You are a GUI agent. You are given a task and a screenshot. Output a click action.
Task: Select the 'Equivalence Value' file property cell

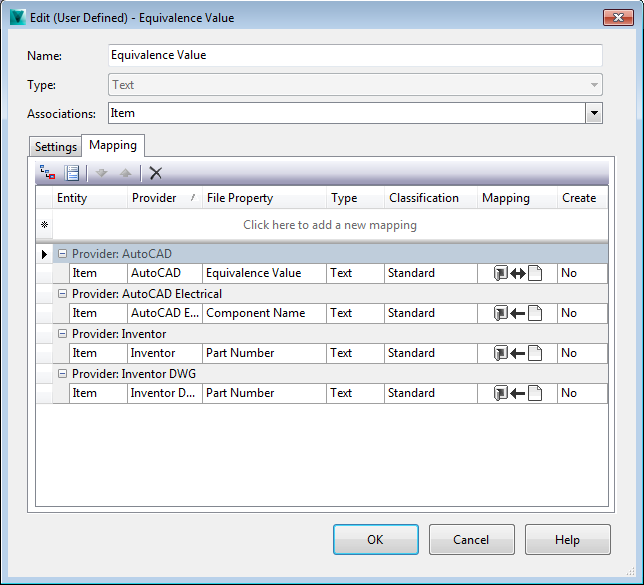click(264, 273)
